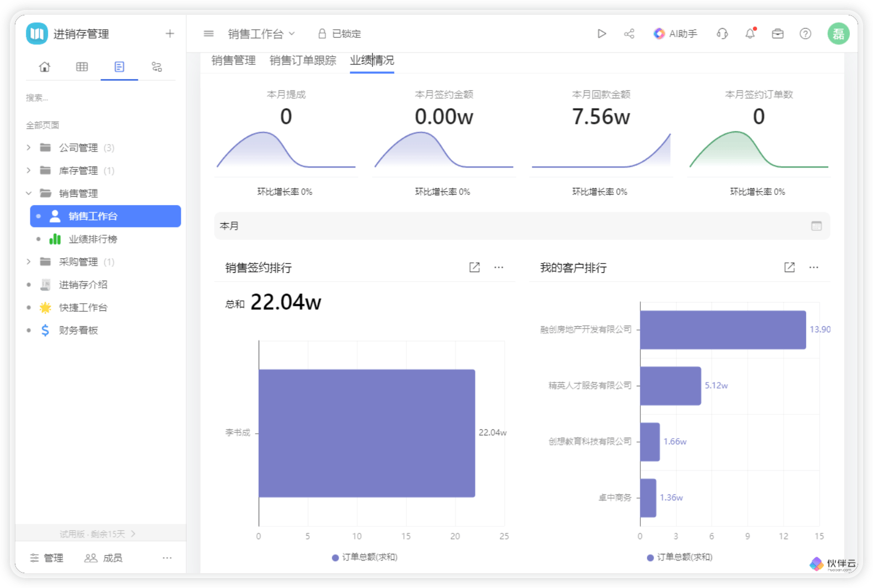Click the 已锁定 lock status
Image resolution: width=873 pixels, height=588 pixels.
(340, 34)
